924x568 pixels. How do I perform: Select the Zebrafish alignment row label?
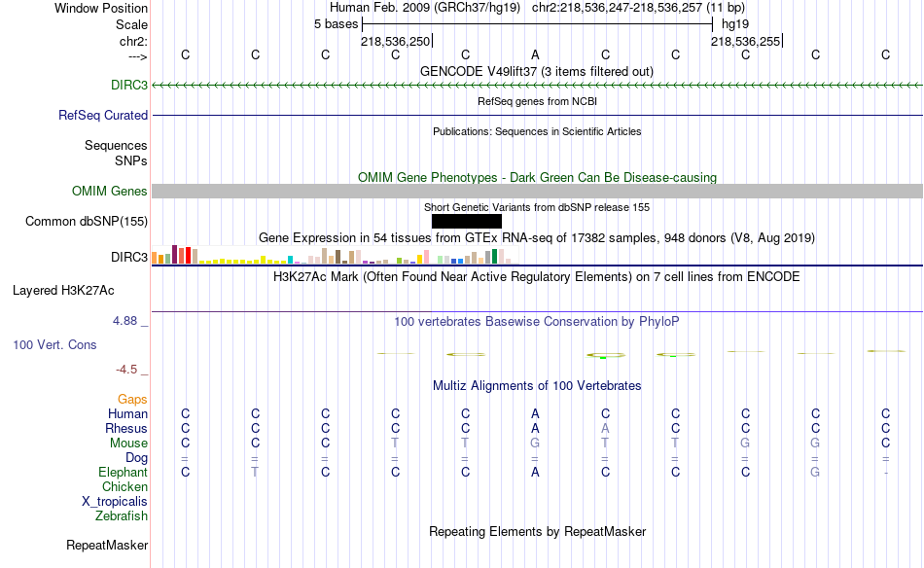click(122, 515)
